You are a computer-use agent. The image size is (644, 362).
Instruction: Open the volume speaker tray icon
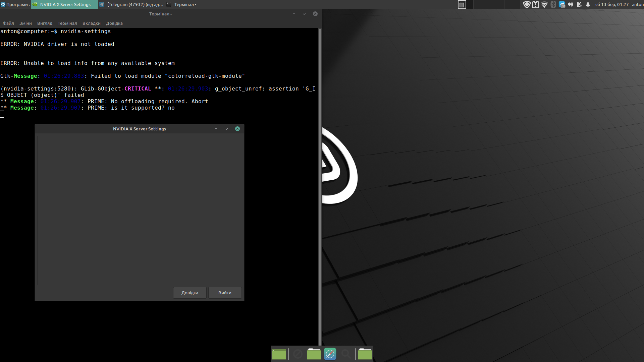point(571,4)
